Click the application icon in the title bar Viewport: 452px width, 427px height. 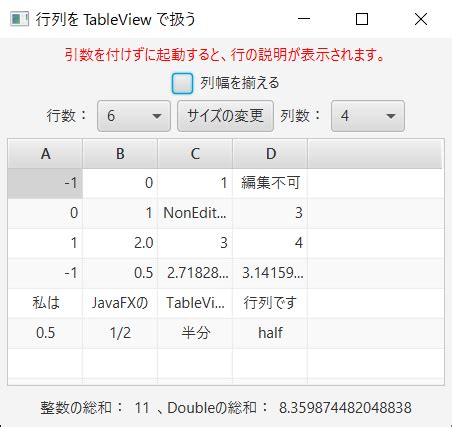click(19, 19)
